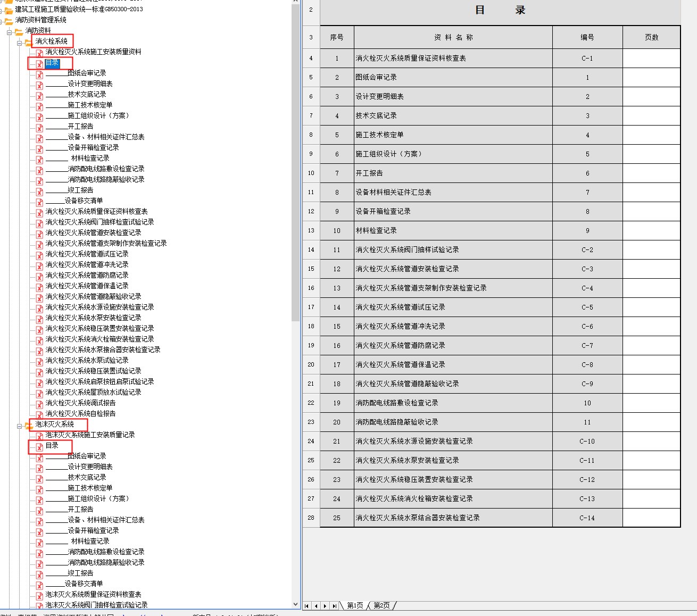Screen dimensions: 697x616
Task: Go to last sheet with navigation button
Action: pyautogui.click(x=334, y=606)
